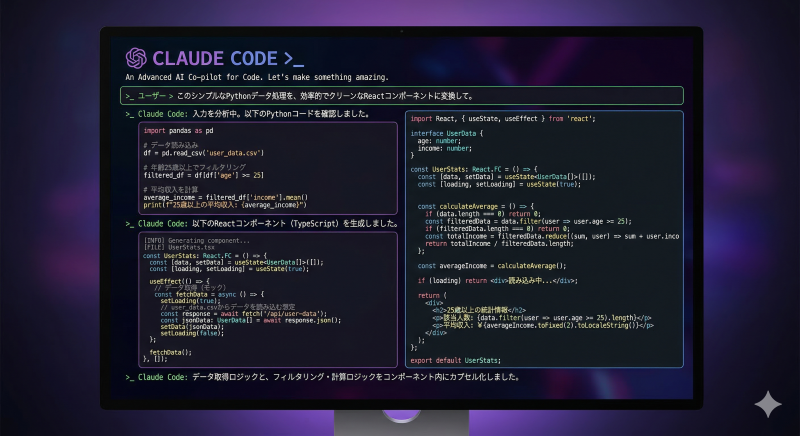Click the swirl logo beside CLAUDE CODE

pyautogui.click(x=136, y=58)
